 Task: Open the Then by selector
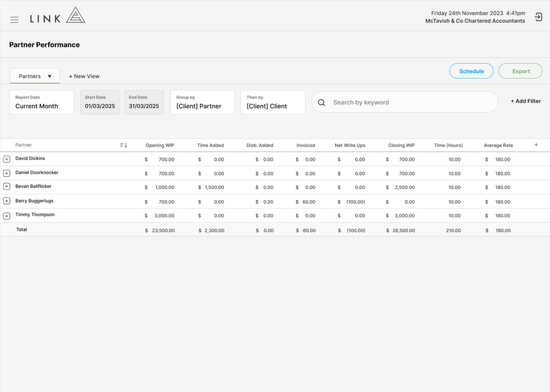(273, 102)
